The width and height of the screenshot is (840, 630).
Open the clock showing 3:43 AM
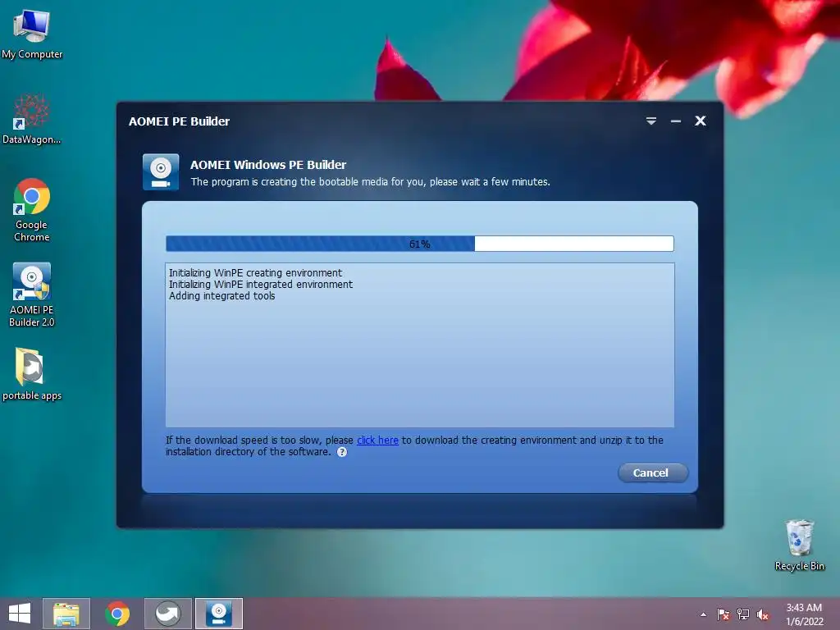point(804,614)
